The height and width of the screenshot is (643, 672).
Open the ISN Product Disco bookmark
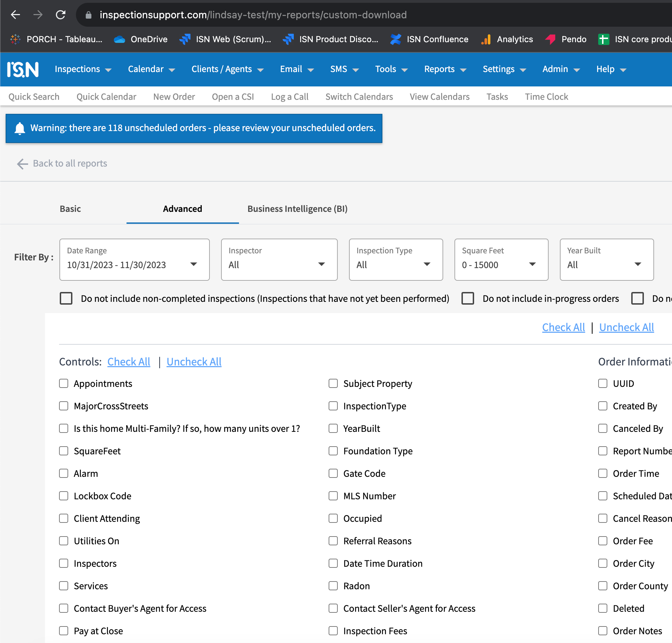(330, 39)
